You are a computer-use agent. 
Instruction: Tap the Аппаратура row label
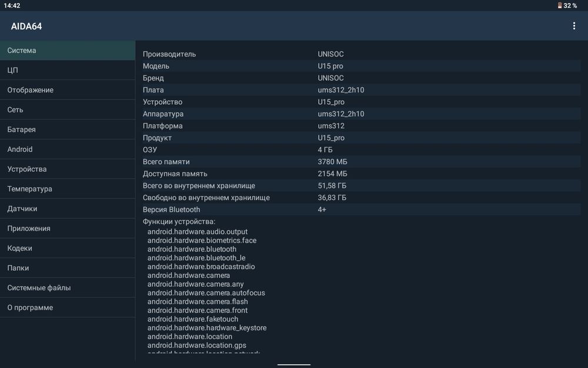click(x=163, y=114)
